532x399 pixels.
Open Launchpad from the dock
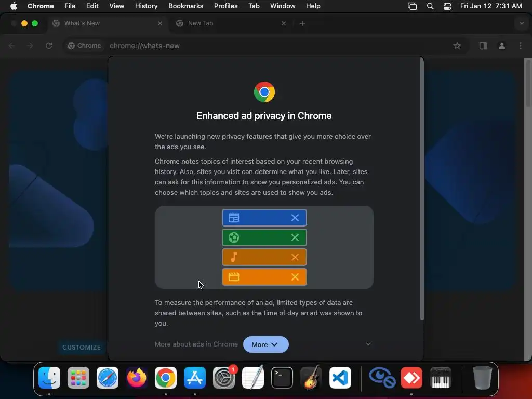click(78, 378)
